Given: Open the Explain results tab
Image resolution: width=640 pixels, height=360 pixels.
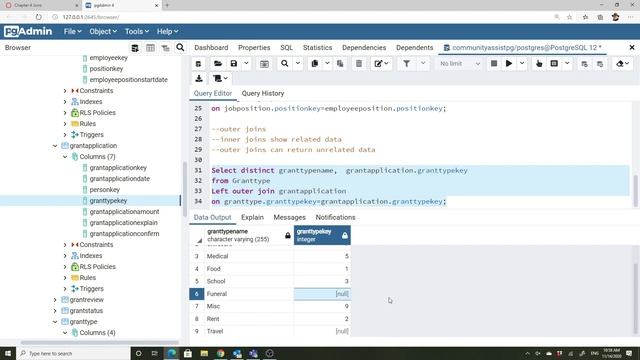Looking at the screenshot, I should (252, 218).
